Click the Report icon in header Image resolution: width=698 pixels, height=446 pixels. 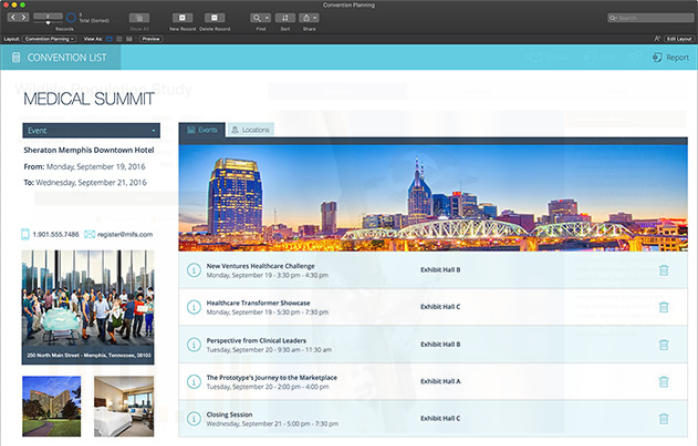pos(657,57)
